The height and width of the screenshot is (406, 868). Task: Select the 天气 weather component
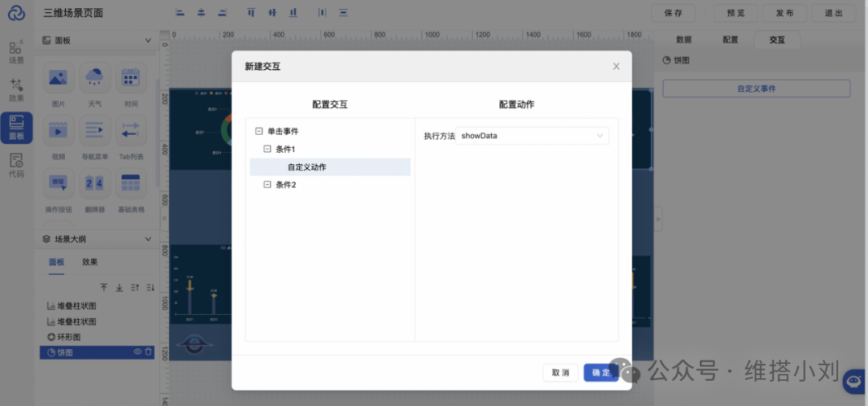tap(95, 77)
